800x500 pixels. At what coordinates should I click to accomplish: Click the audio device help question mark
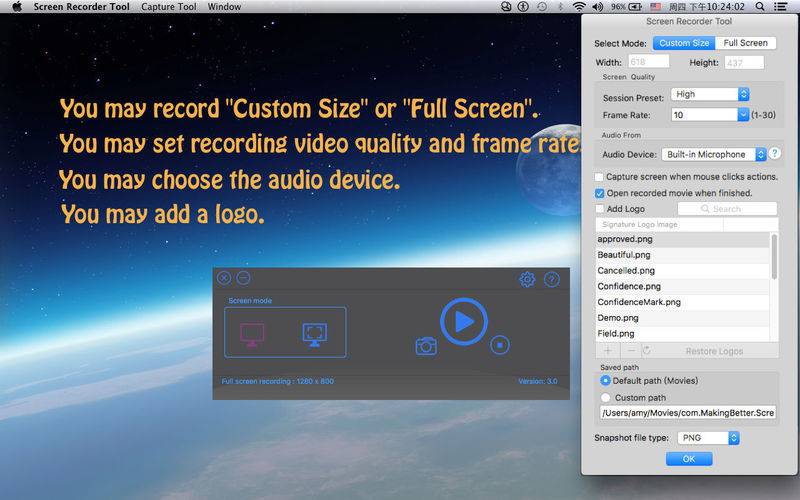pos(774,153)
